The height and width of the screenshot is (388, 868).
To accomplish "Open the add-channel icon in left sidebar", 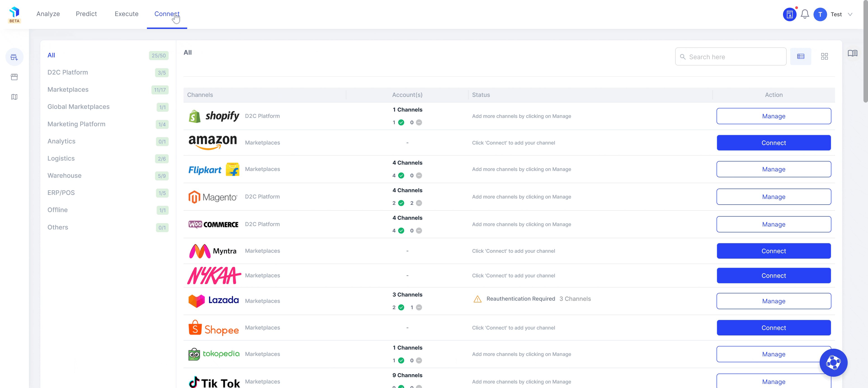I will (14, 57).
